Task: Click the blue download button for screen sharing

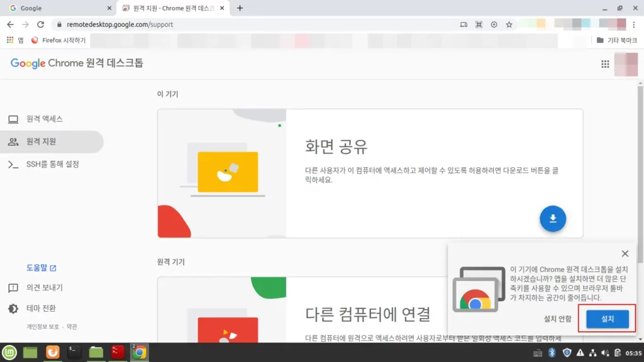Action: [x=552, y=219]
